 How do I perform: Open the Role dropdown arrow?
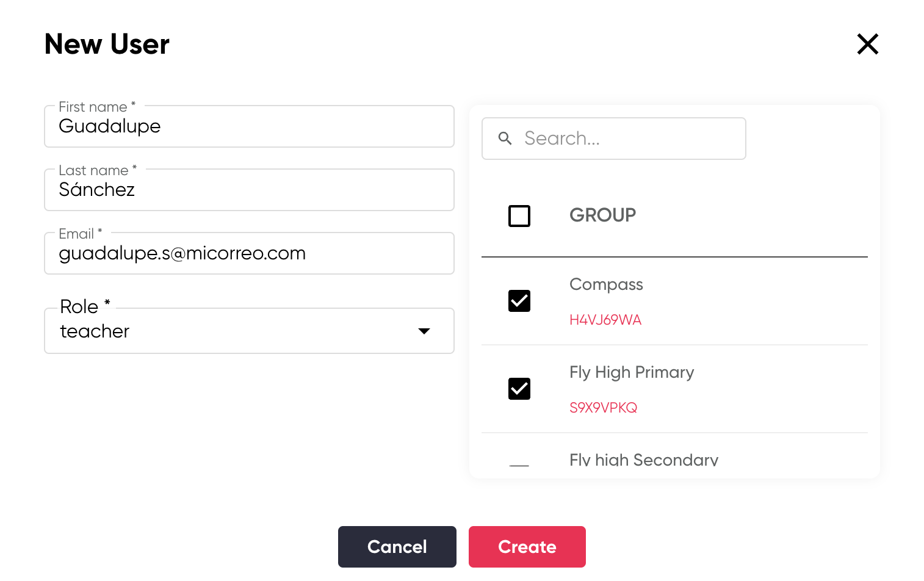(x=424, y=331)
